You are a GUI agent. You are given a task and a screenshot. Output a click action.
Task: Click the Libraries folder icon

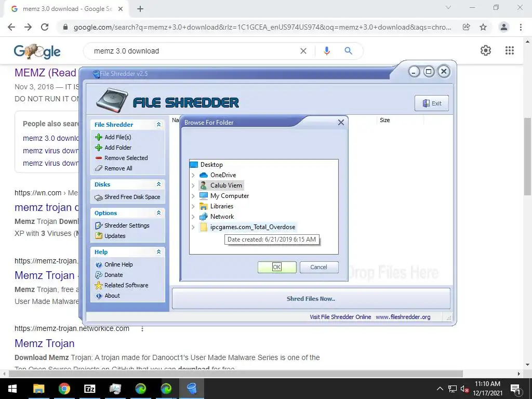click(x=203, y=206)
